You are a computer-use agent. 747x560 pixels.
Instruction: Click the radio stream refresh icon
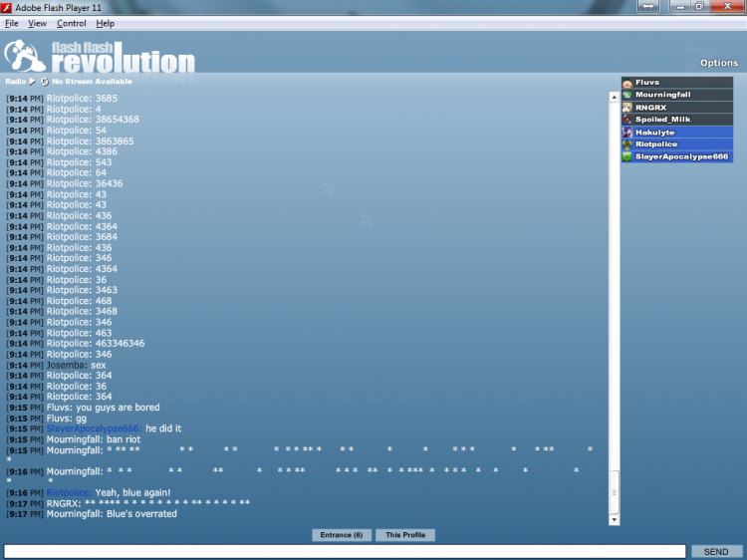(x=45, y=81)
